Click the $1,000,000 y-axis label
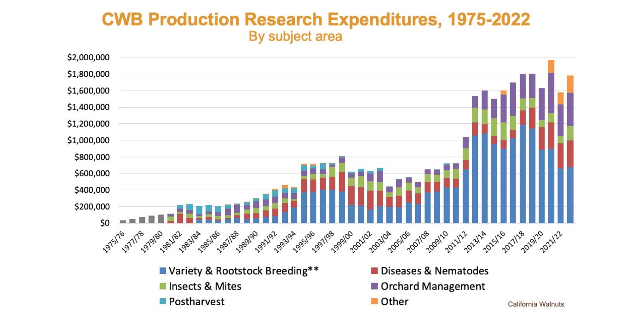This screenshot has width=644, height=313. tap(88, 140)
